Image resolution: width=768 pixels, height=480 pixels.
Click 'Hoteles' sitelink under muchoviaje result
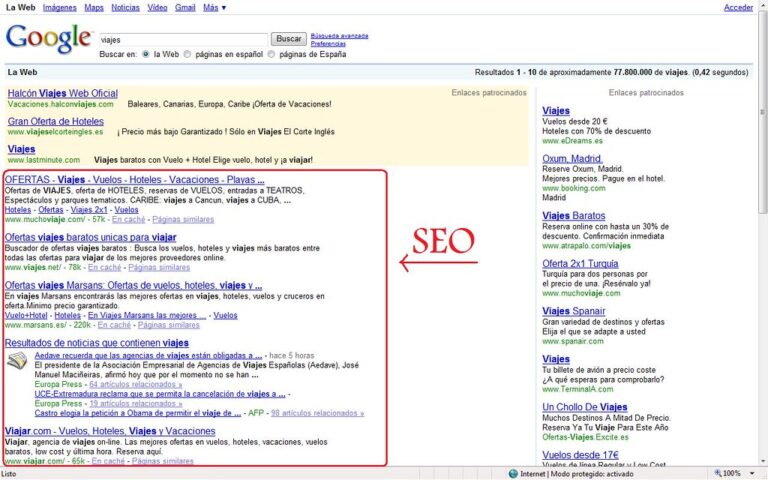tap(18, 210)
